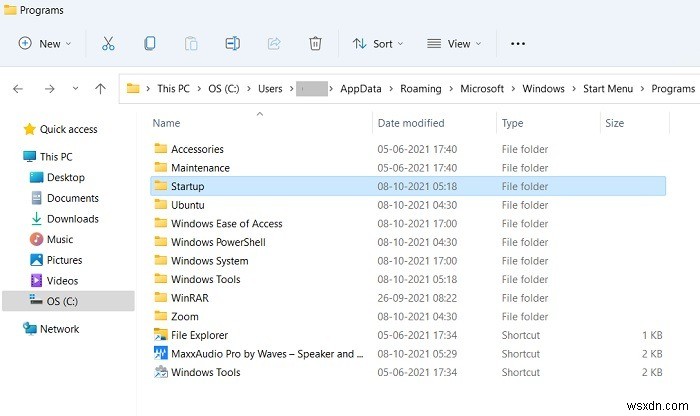Image resolution: width=700 pixels, height=416 pixels.
Task: Click Start Menu breadcrumb segment
Action: 608,89
